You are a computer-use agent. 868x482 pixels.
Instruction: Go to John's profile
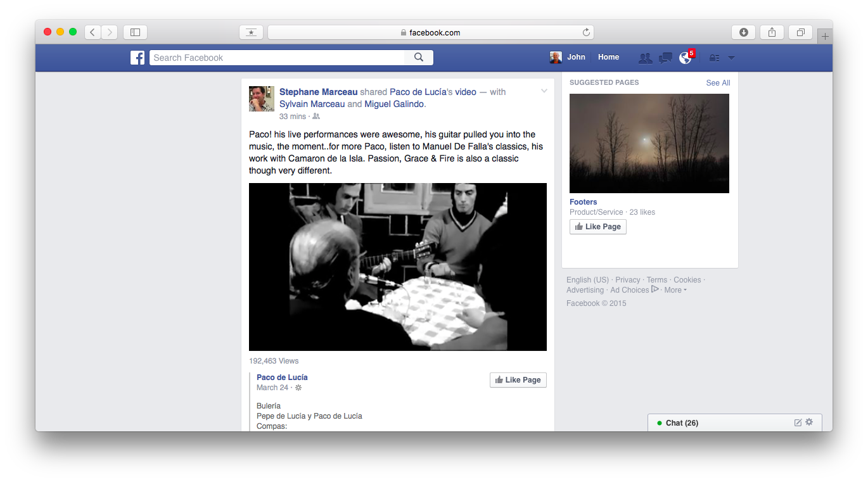pos(576,57)
